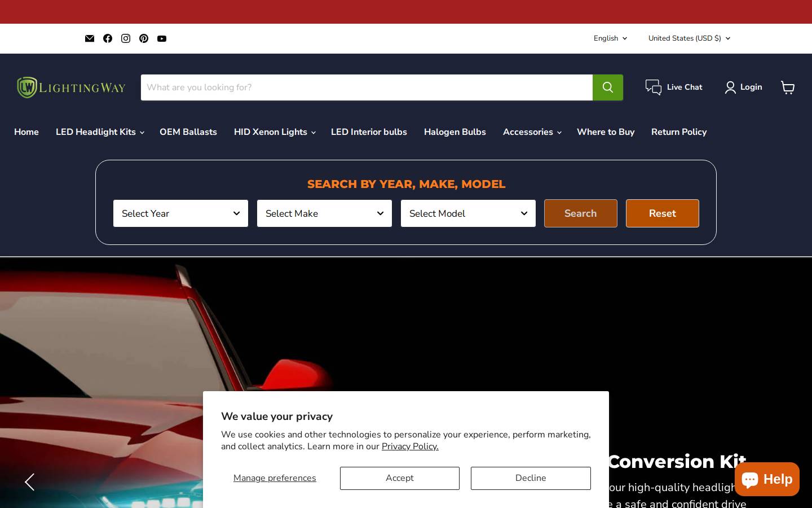
Task: Click the green search magnifier button
Action: pos(608,87)
